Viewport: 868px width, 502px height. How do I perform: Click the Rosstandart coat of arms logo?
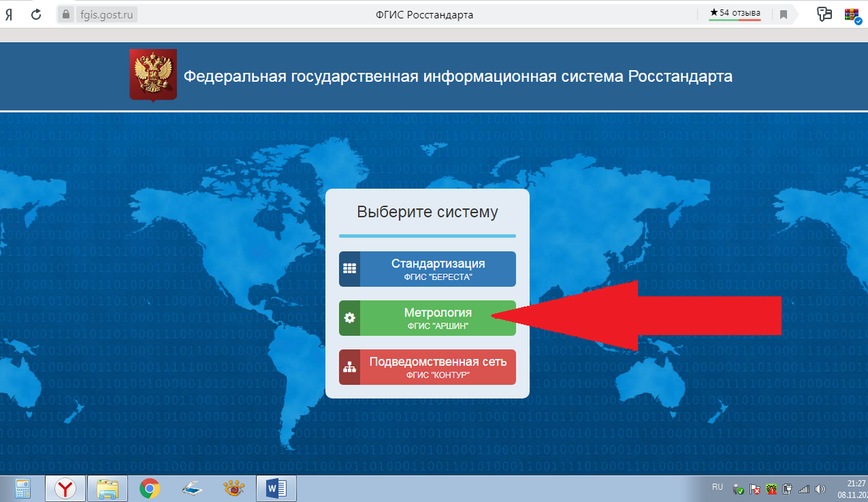(x=153, y=75)
